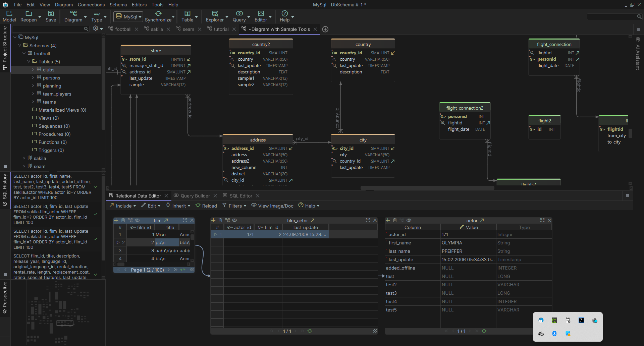Image resolution: width=644 pixels, height=346 pixels.
Task: Expand the persons table in tree
Action: click(33, 78)
